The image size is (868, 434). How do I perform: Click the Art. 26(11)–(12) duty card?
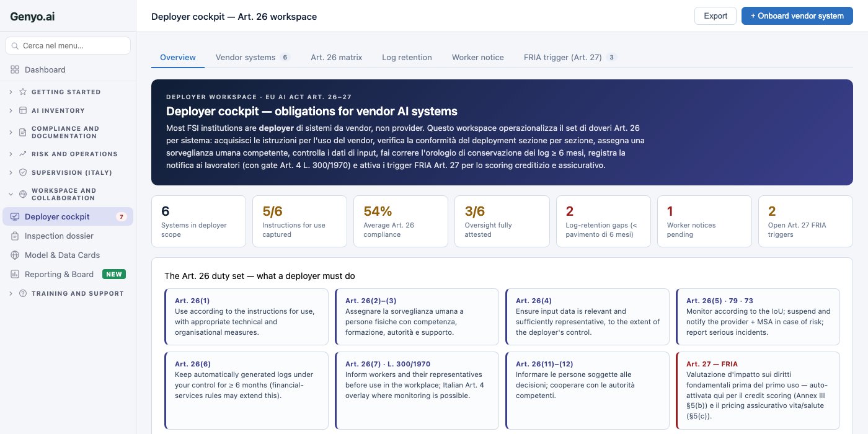[x=587, y=391]
